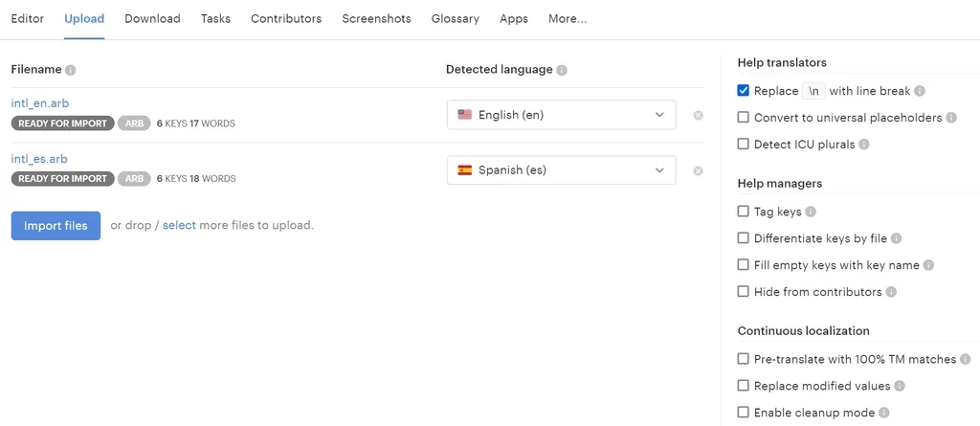The width and height of the screenshot is (980, 426).
Task: Enable Convert to universal placeholders
Action: [x=744, y=118]
